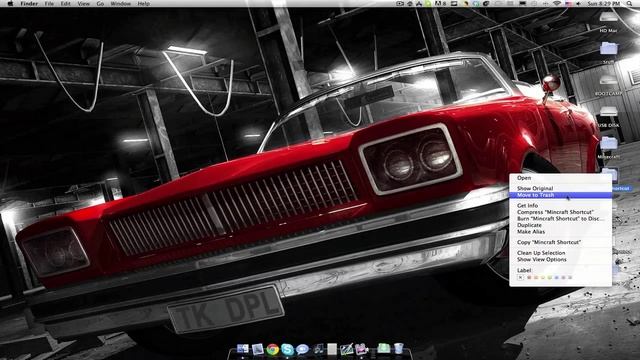Open the View menu
Screen dimensions: 640x360
pos(83,4)
